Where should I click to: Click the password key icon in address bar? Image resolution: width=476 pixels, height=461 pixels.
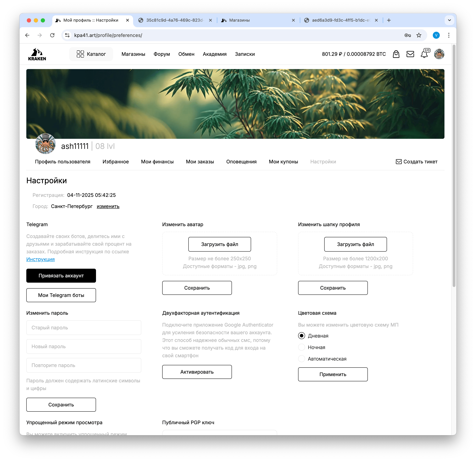pyautogui.click(x=407, y=35)
